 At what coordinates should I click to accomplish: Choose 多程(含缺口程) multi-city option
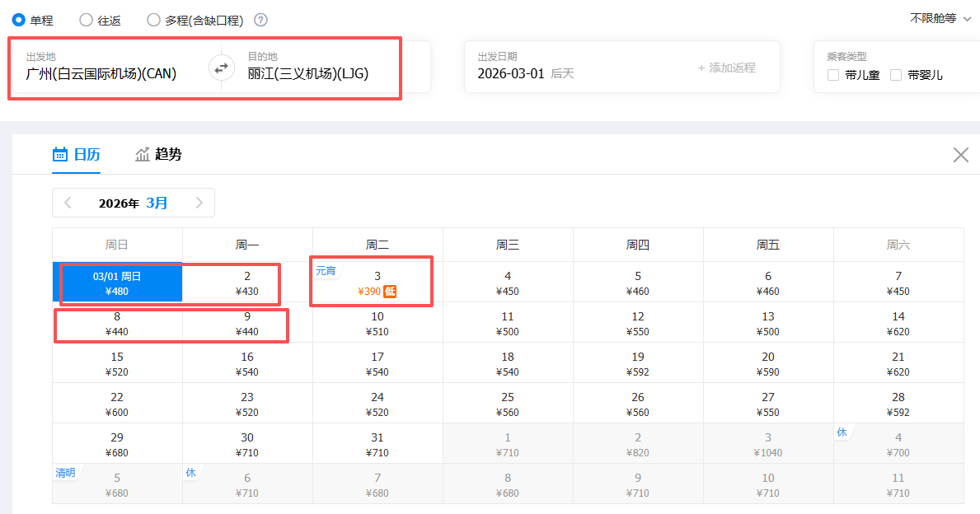(x=153, y=21)
